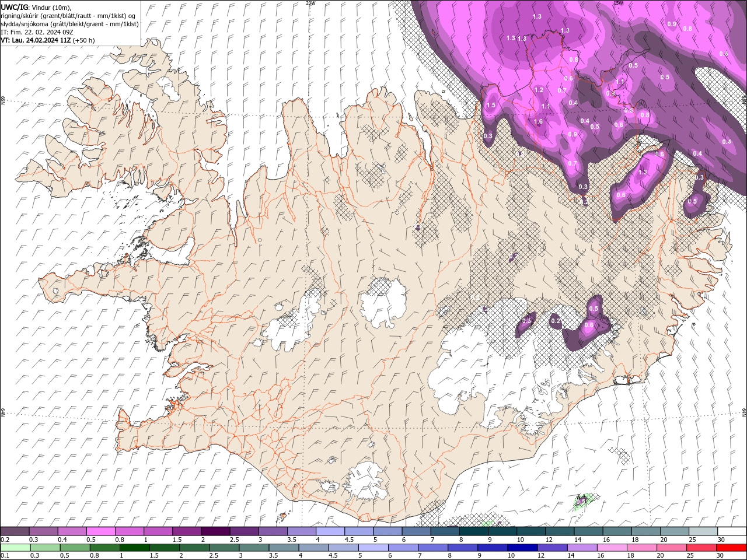Pick the 0.5 swatch in the green rain legend
Viewport: 747px width, 560px height.
pos(75,548)
